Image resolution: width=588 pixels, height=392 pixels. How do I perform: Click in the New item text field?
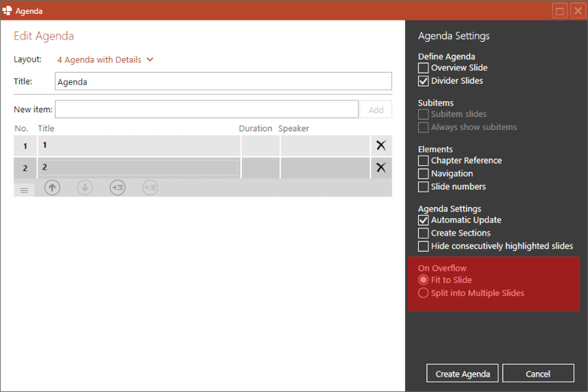[x=207, y=109]
